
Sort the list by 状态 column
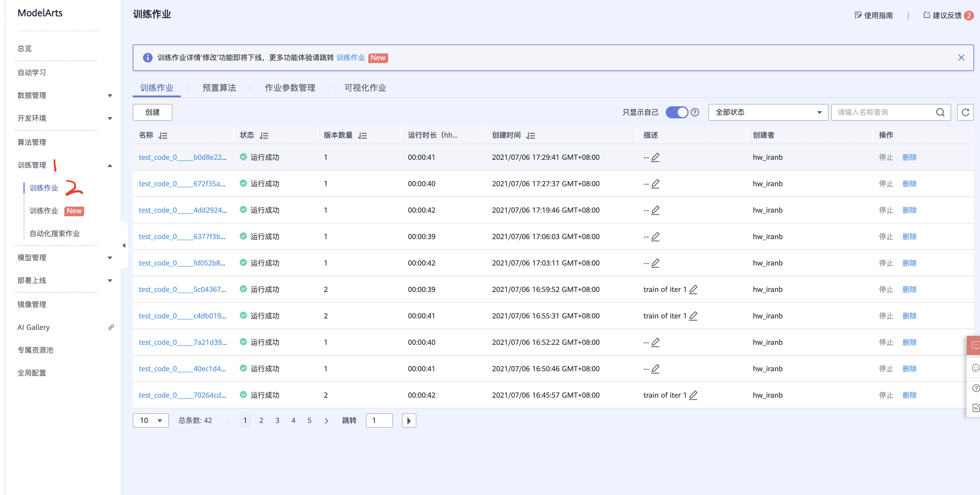coord(264,135)
